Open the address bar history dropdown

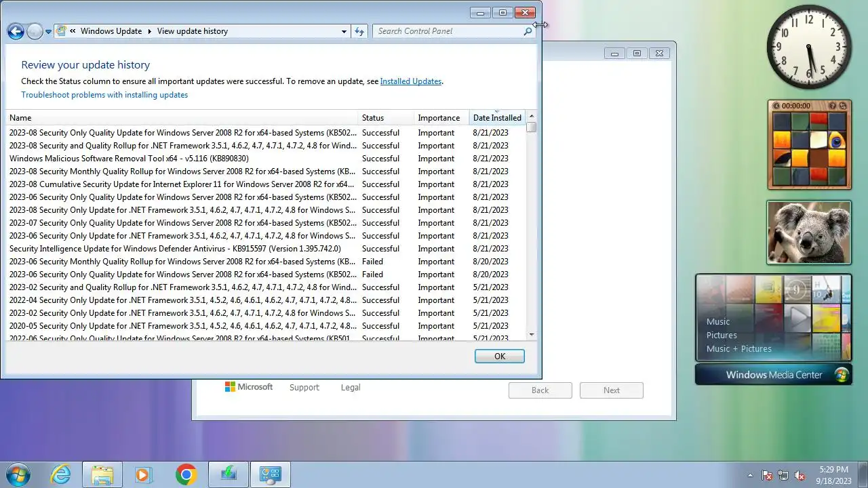click(344, 31)
